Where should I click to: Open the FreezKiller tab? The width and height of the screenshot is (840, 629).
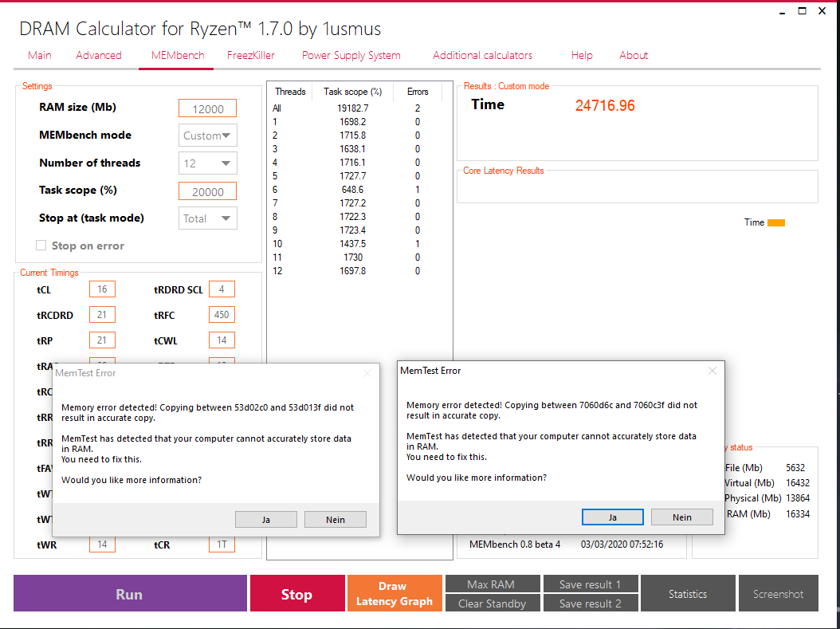pyautogui.click(x=251, y=55)
